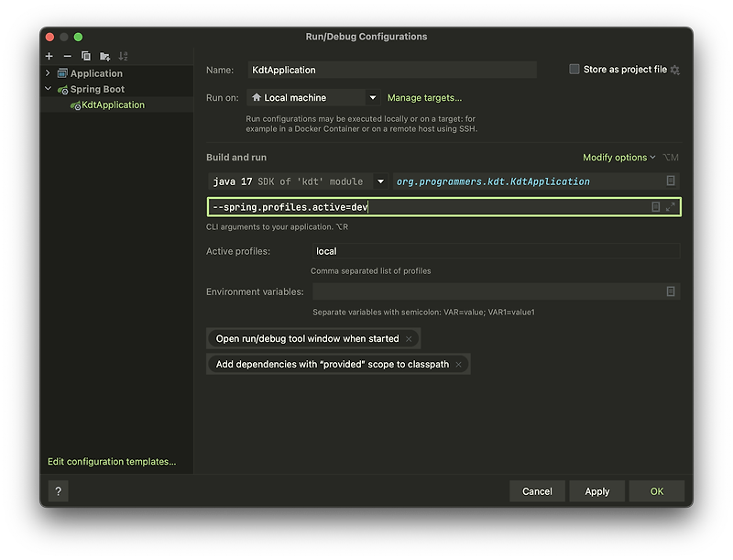The width and height of the screenshot is (733, 560).
Task: Open Edit configuration templates
Action: (110, 461)
